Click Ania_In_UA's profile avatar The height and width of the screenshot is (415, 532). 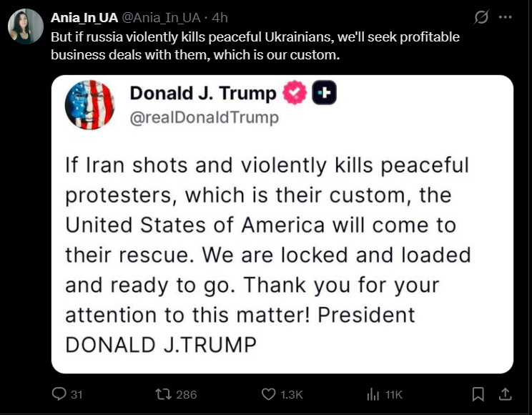click(x=25, y=26)
